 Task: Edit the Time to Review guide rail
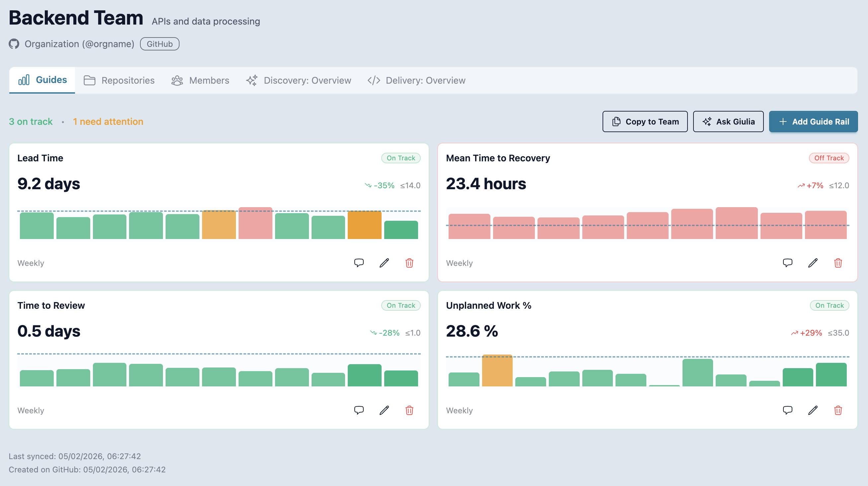tap(384, 410)
